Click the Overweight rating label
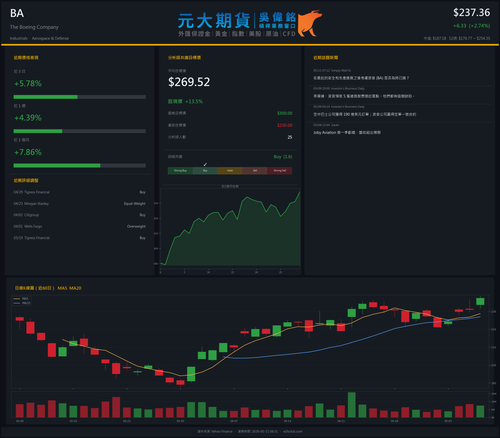 136,226
